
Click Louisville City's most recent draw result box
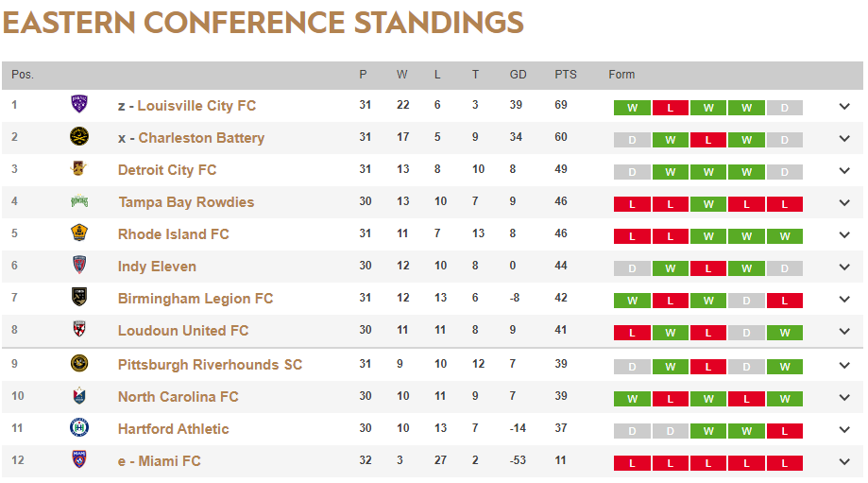[x=784, y=108]
